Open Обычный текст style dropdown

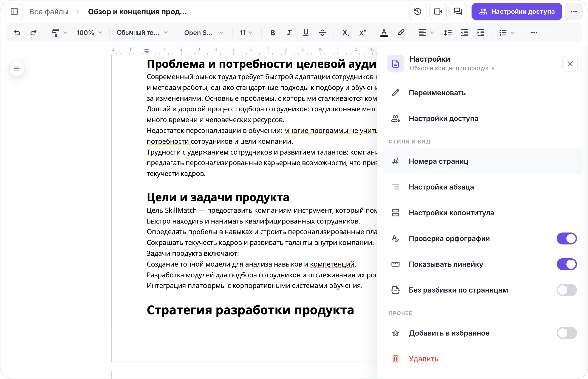pos(142,32)
